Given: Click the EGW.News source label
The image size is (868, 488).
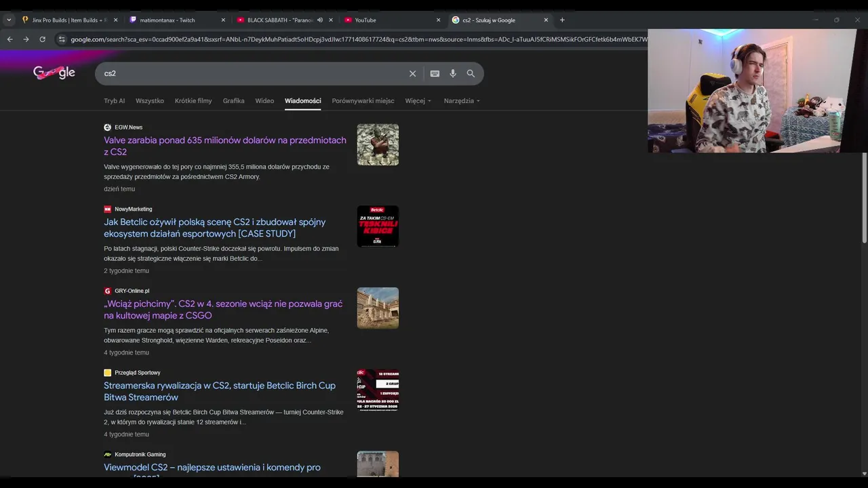Looking at the screenshot, I should coord(128,127).
